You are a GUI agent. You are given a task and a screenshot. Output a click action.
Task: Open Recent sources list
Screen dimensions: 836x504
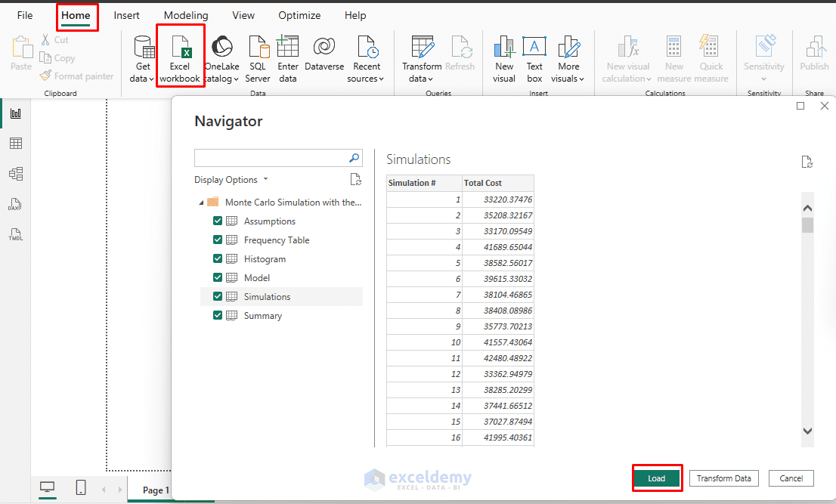point(367,59)
